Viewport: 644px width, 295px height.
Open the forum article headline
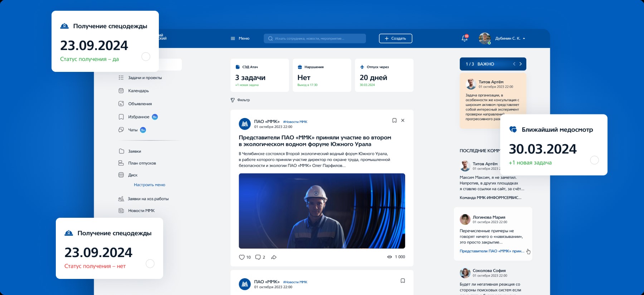point(315,141)
